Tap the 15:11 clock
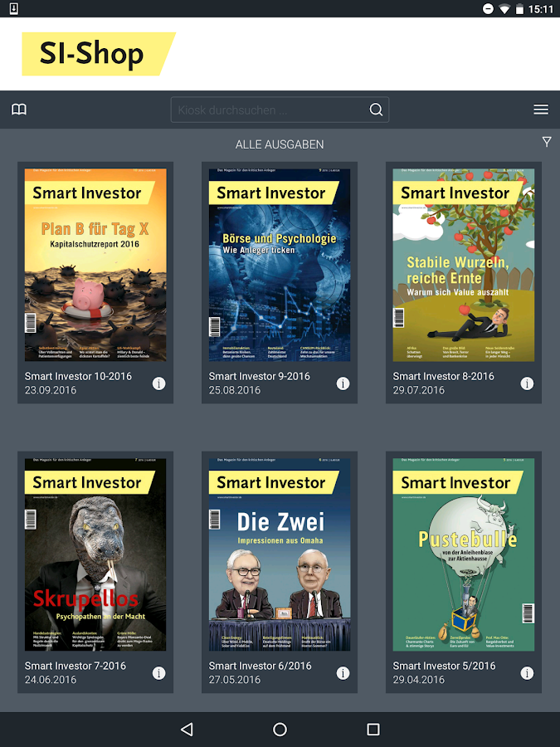The height and width of the screenshot is (747, 560). (x=541, y=9)
